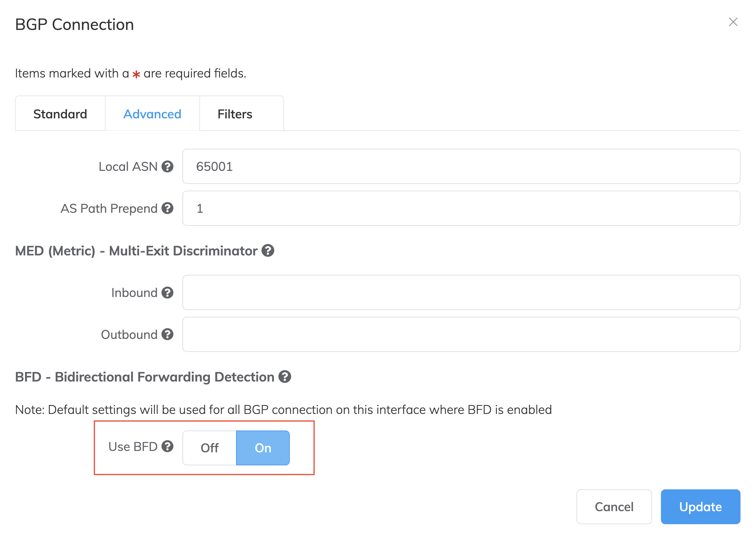Click the Update button
Viewport: 756px width, 539px height.
click(700, 507)
